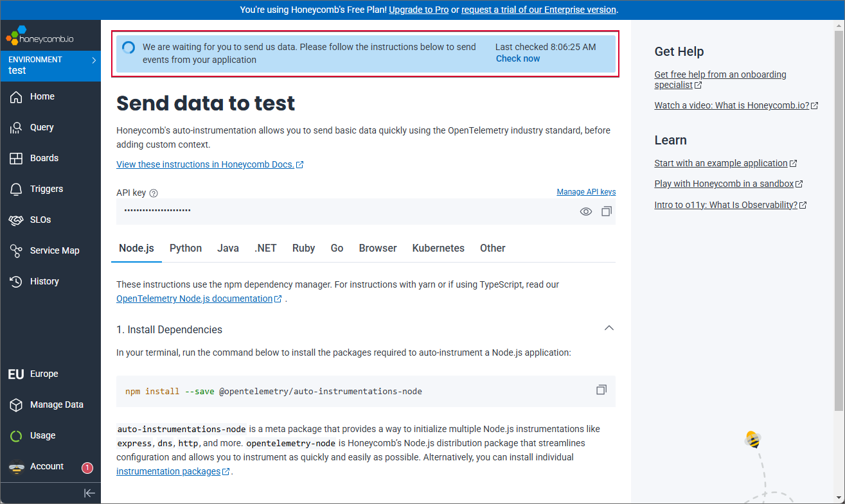Viewport: 845px width, 504px height.
Task: Collapse the Install Dependencies section
Action: (609, 328)
